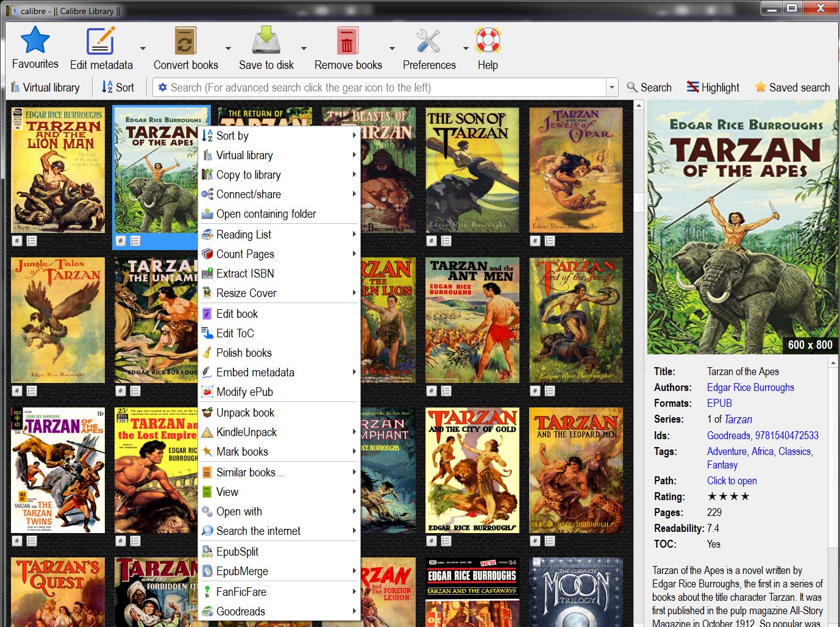Select the Tarzan and the Lion Man cover
The height and width of the screenshot is (627, 840).
pos(58,170)
